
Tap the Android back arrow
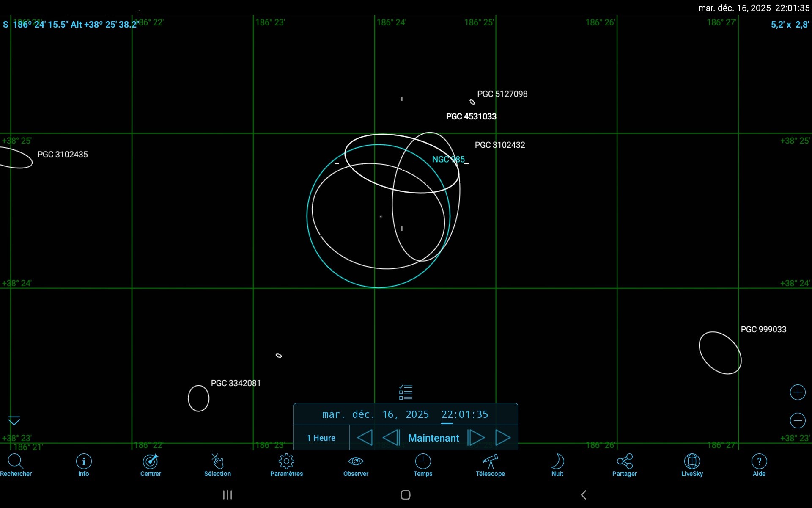[x=584, y=495]
